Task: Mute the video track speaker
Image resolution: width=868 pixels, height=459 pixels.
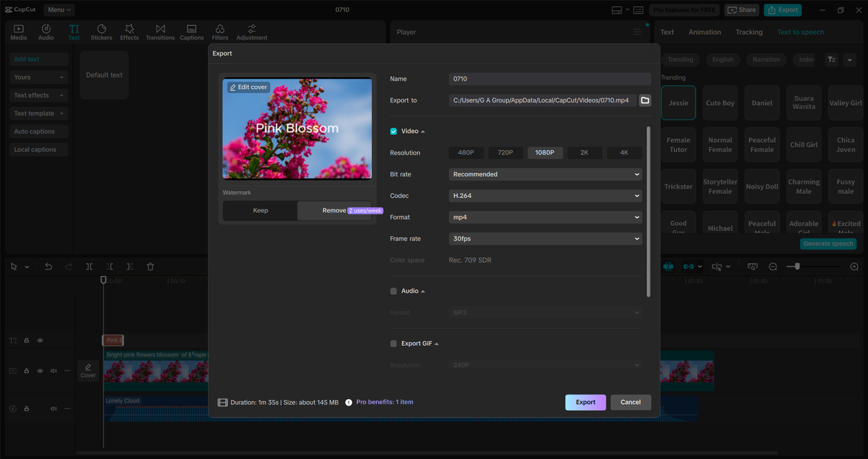Action: pyautogui.click(x=54, y=371)
